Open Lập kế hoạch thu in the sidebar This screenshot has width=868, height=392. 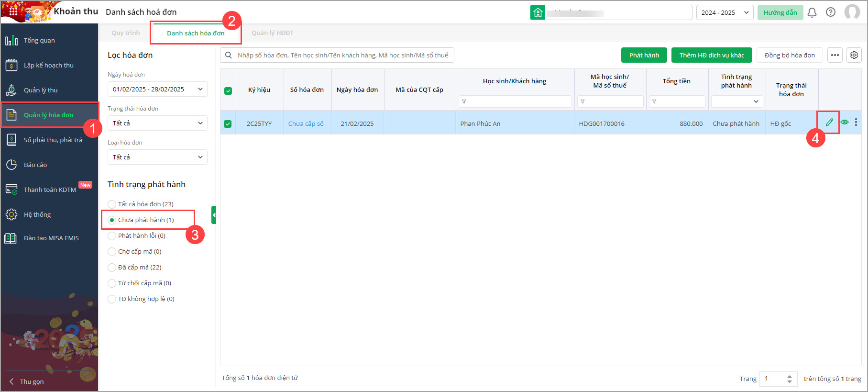coord(50,65)
